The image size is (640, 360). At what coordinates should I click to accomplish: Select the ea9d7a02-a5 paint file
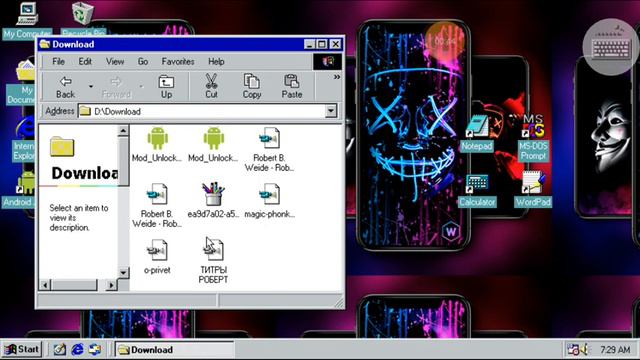213,200
